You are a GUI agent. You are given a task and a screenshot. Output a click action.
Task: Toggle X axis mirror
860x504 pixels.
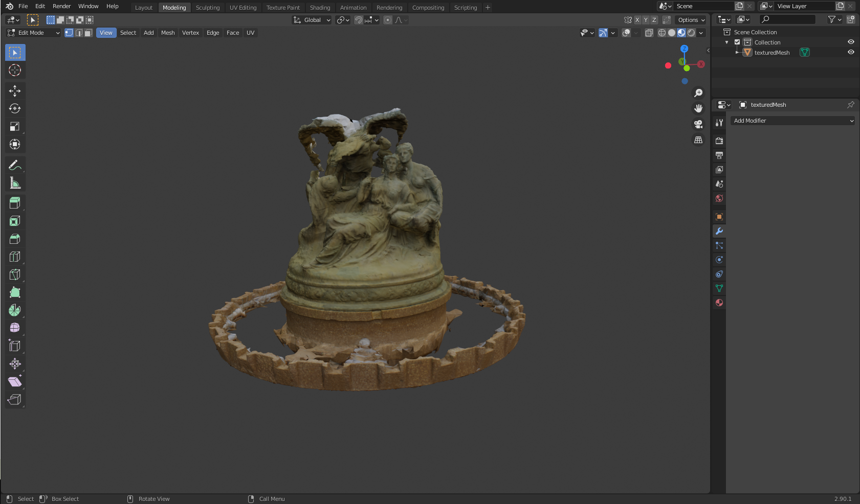[x=637, y=20]
